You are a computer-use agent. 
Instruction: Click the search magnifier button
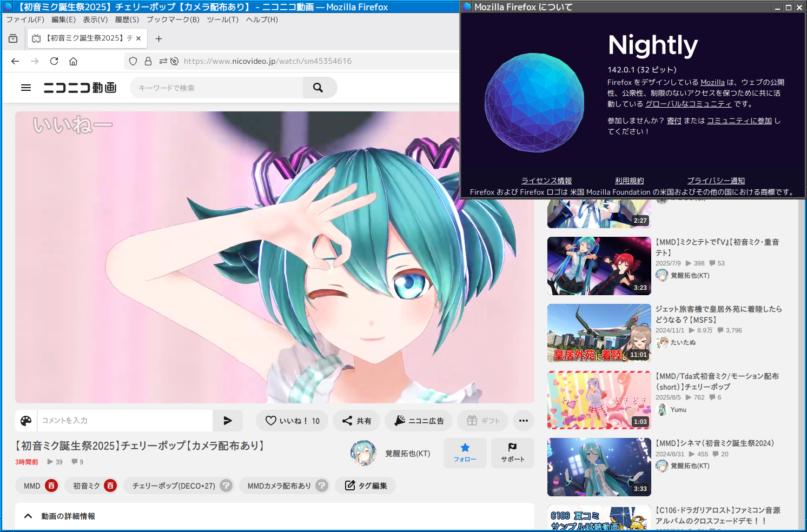(318, 88)
